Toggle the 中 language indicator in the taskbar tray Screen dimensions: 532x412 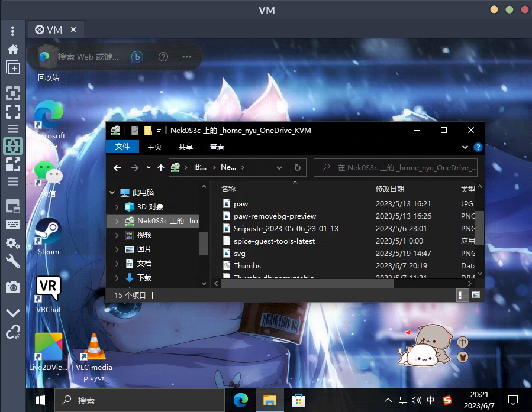(430, 401)
